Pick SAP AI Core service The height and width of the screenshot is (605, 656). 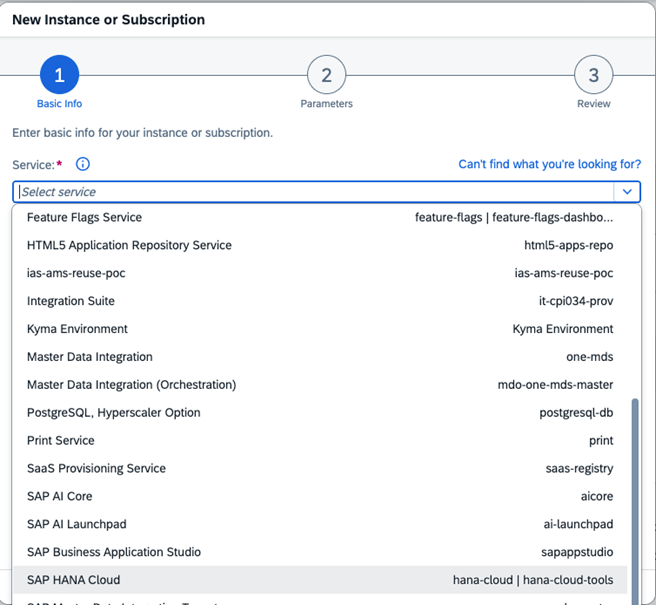[62, 497]
